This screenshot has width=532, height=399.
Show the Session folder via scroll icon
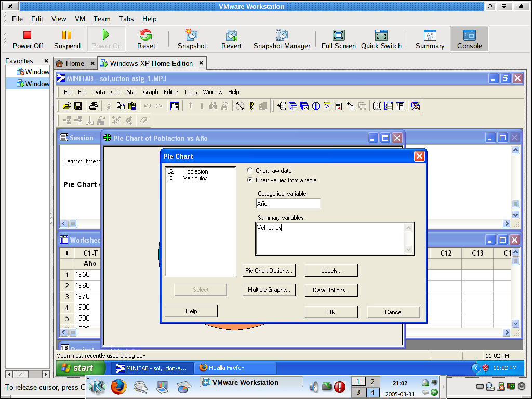(x=282, y=106)
